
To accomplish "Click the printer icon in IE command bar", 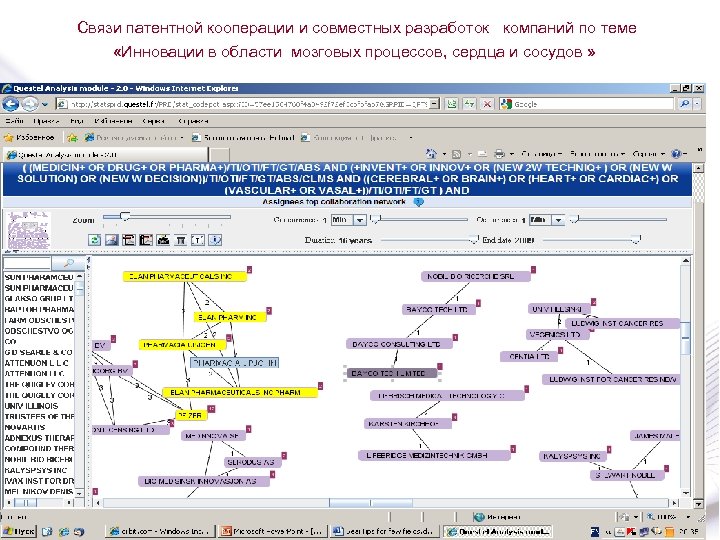I will pos(499,154).
